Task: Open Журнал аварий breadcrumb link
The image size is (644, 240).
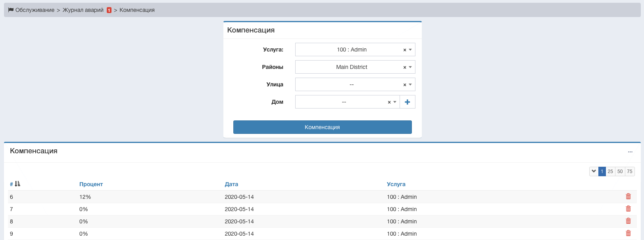Action: 83,10
